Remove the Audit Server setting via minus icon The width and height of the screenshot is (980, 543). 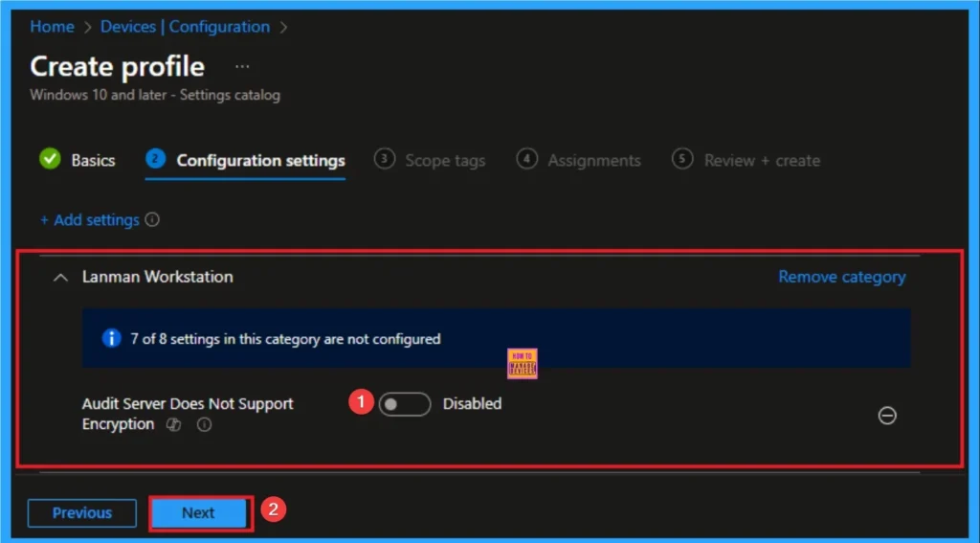[887, 416]
